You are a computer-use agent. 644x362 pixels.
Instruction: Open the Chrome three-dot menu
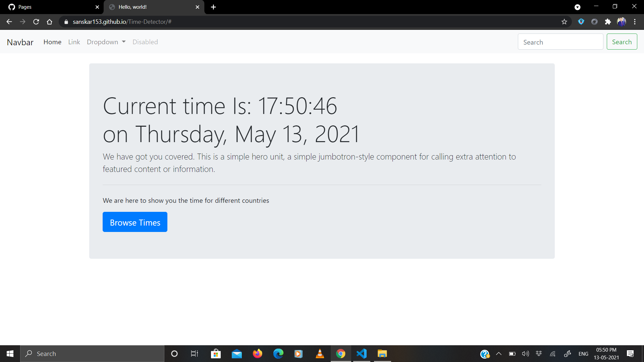tap(635, 21)
